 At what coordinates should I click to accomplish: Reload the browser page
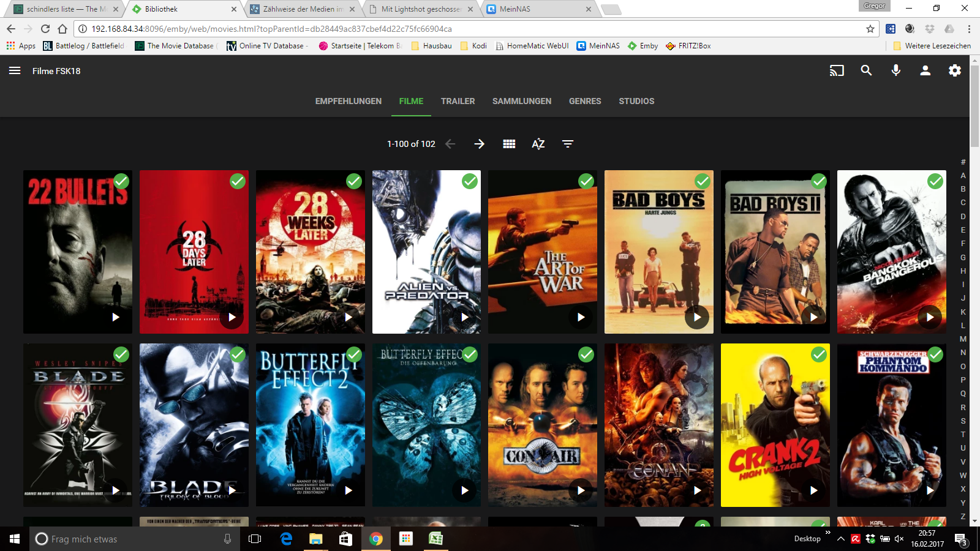pyautogui.click(x=45, y=29)
